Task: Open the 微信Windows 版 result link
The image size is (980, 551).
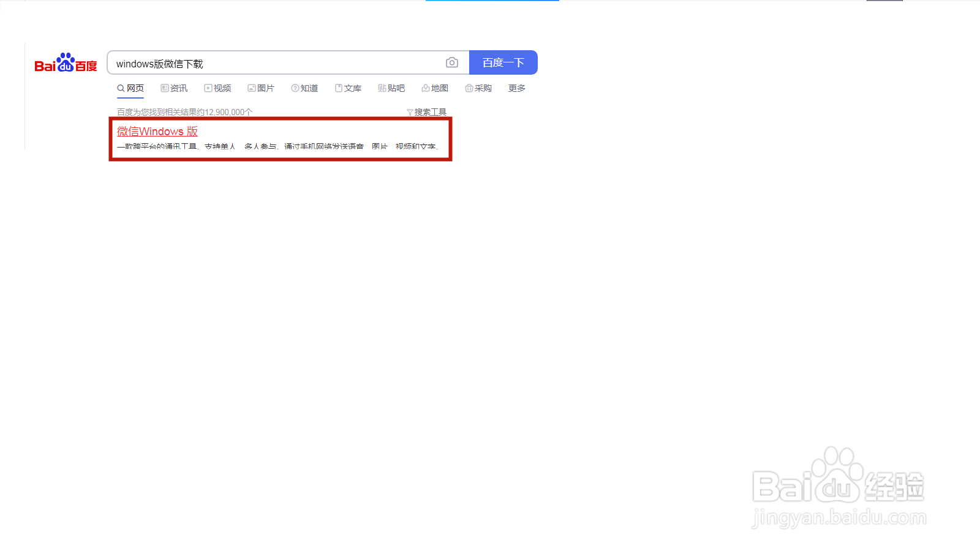Action: point(157,132)
